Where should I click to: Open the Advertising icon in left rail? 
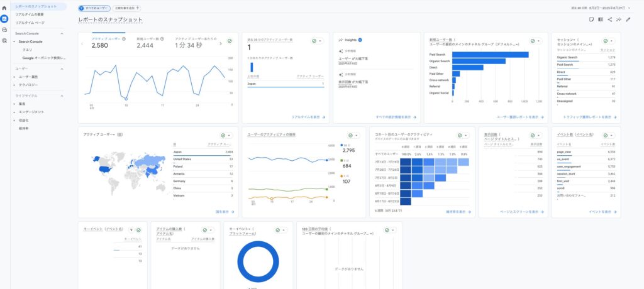[x=4, y=40]
